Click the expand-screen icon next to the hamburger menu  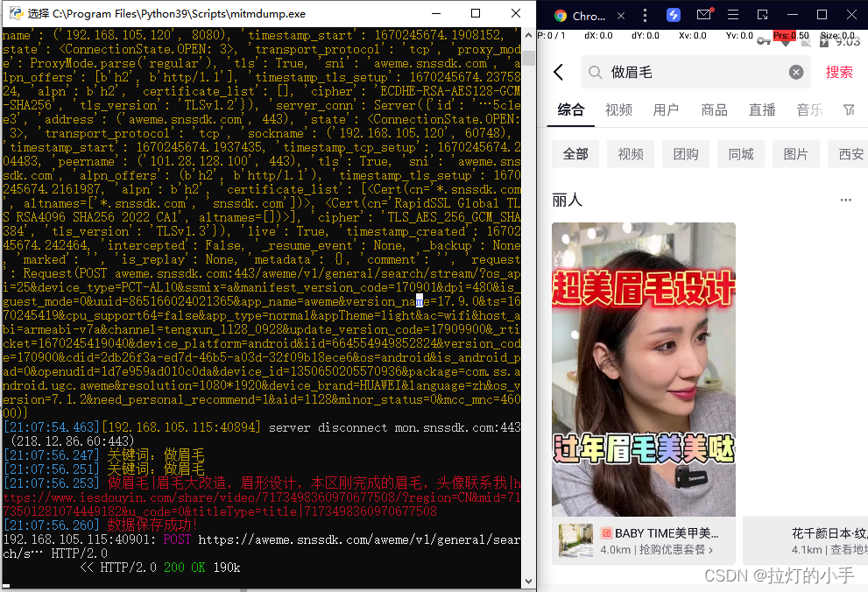pyautogui.click(x=763, y=14)
